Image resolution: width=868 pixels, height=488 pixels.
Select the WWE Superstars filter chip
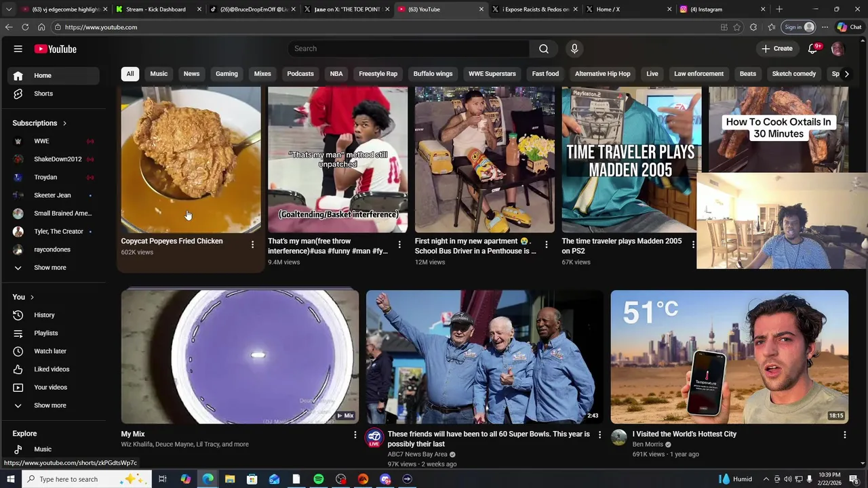[x=492, y=74]
